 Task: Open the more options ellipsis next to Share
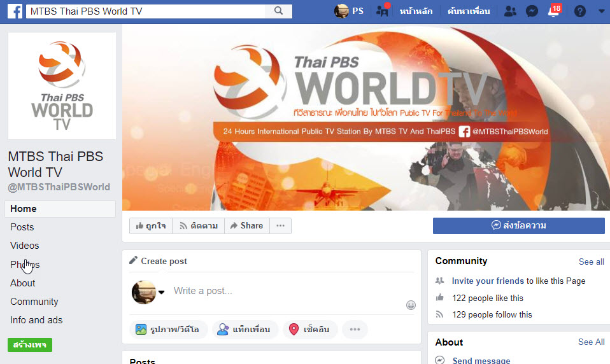[x=281, y=225]
